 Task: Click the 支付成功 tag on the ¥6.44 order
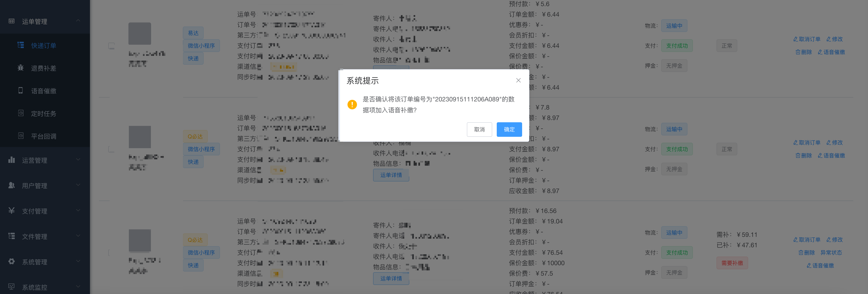677,46
